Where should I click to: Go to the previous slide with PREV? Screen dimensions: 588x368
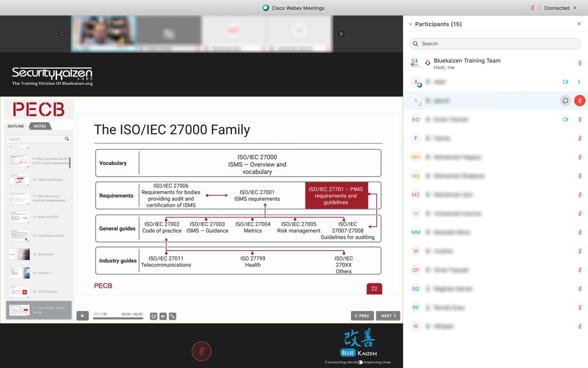click(362, 315)
